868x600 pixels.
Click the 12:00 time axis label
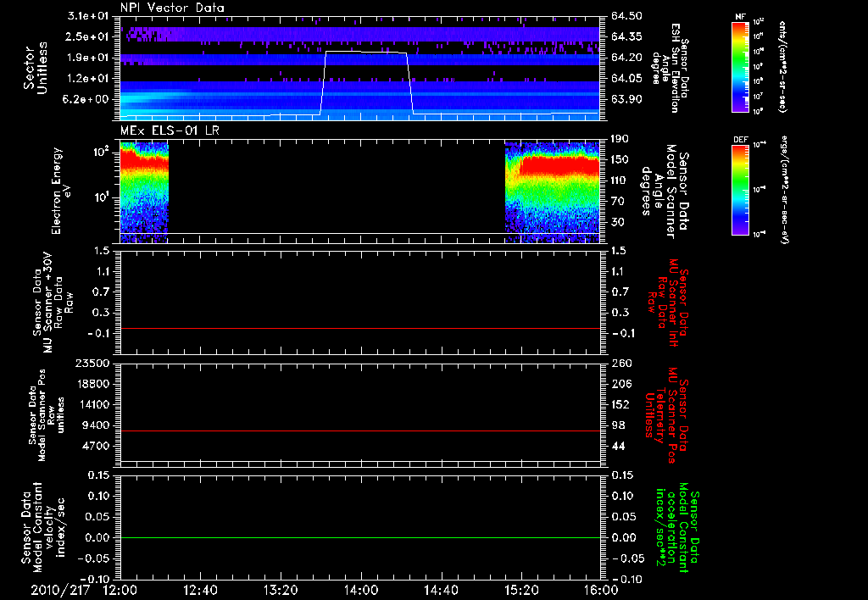120,590
